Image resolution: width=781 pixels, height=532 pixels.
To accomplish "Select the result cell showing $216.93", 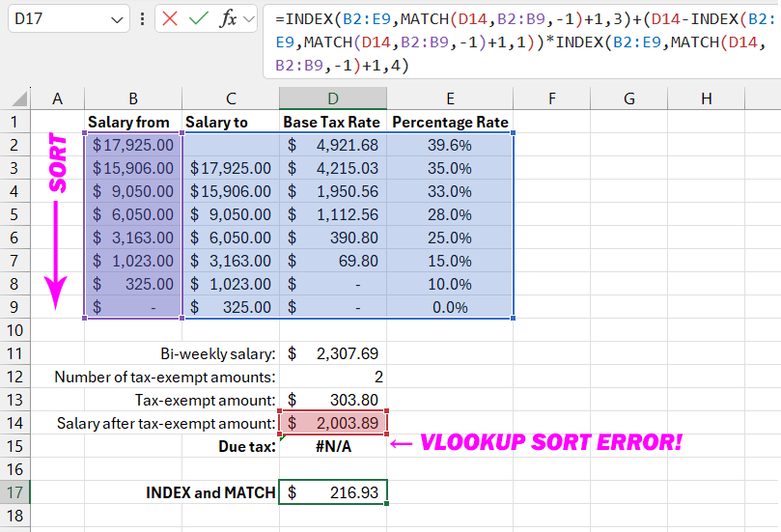I will (x=333, y=492).
